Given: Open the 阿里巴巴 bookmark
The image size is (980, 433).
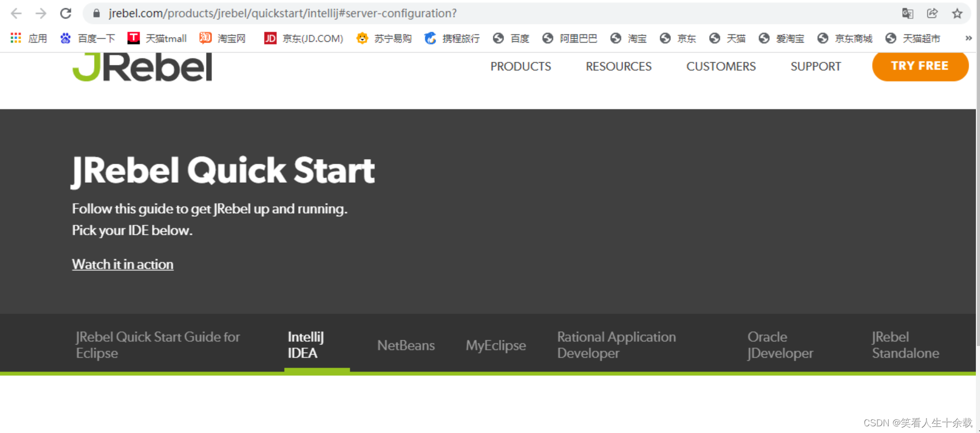Looking at the screenshot, I should [570, 38].
